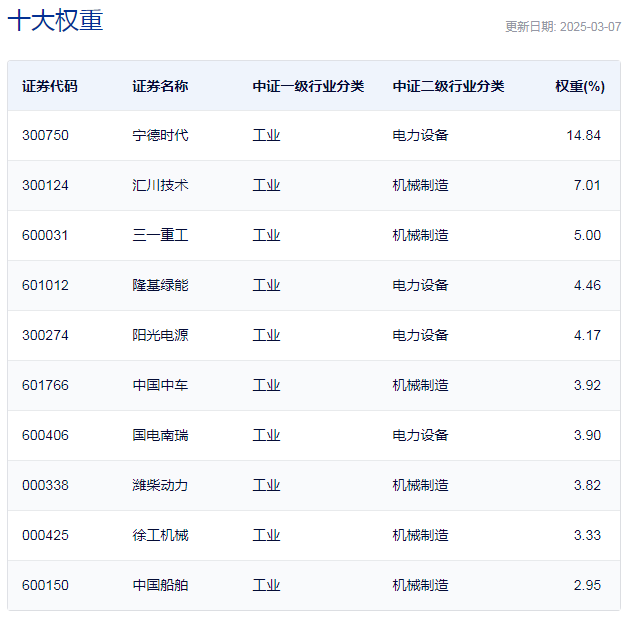Image resolution: width=627 pixels, height=617 pixels.
Task: Select security code 601766
Action: 45,385
